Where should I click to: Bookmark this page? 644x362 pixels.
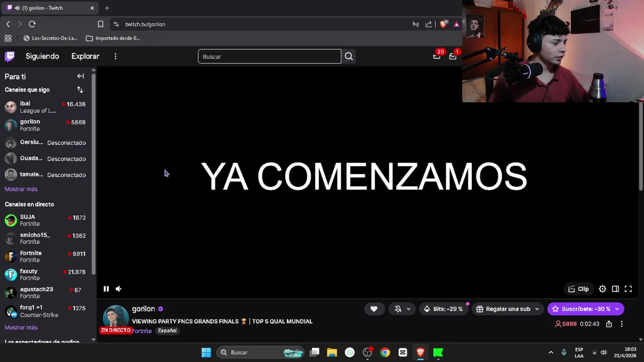point(101,24)
